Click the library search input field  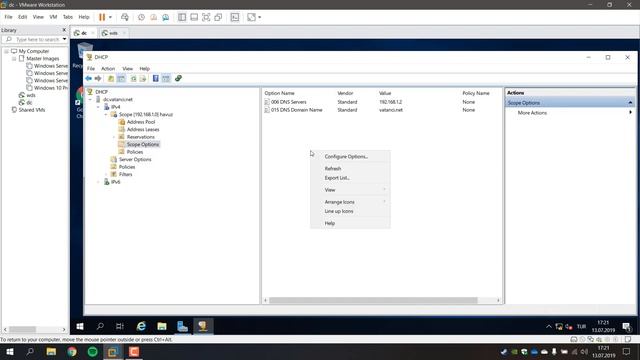(x=38, y=39)
